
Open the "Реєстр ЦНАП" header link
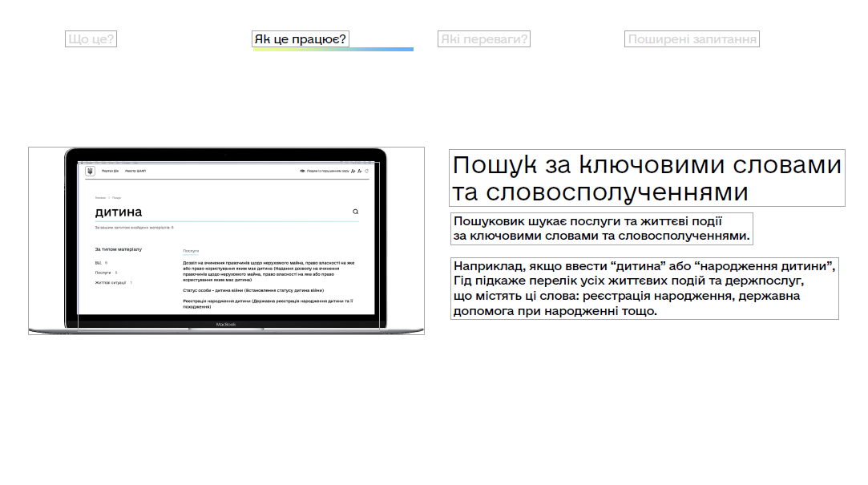click(x=135, y=172)
